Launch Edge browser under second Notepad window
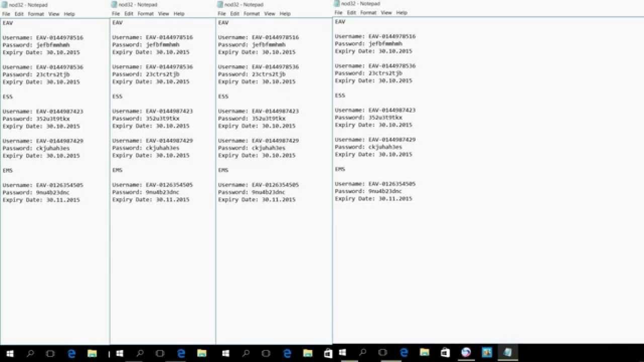This screenshot has height=362, width=644. [181, 353]
